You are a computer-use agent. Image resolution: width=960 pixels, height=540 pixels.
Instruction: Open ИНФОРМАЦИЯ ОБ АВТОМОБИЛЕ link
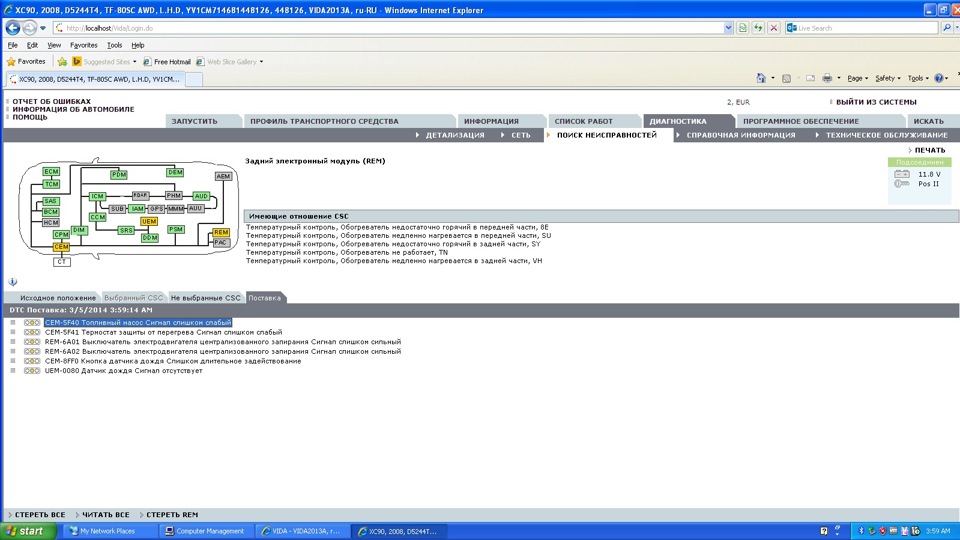tap(73, 110)
